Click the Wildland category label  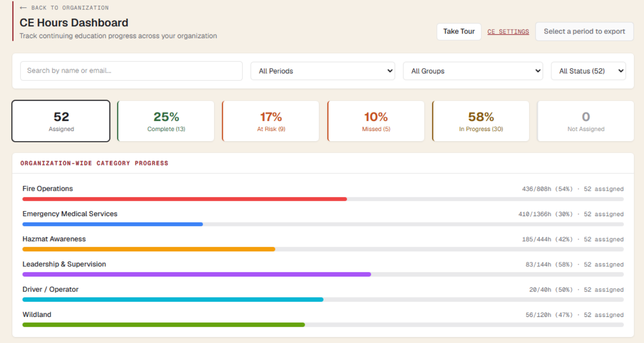37,315
